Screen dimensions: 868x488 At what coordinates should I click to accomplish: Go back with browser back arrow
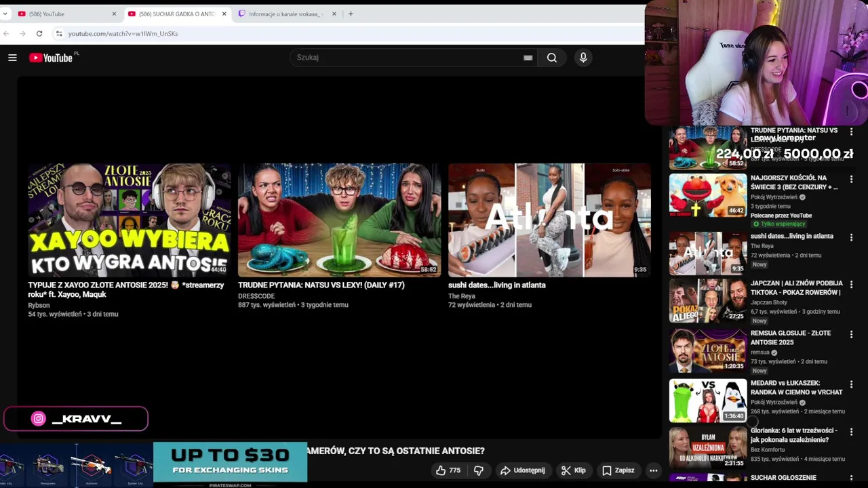6,33
